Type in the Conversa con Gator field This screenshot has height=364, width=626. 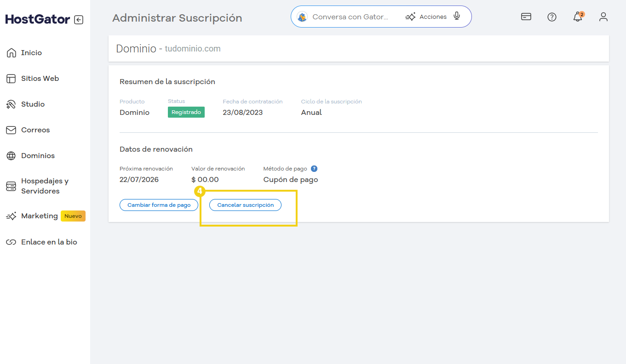point(350,17)
